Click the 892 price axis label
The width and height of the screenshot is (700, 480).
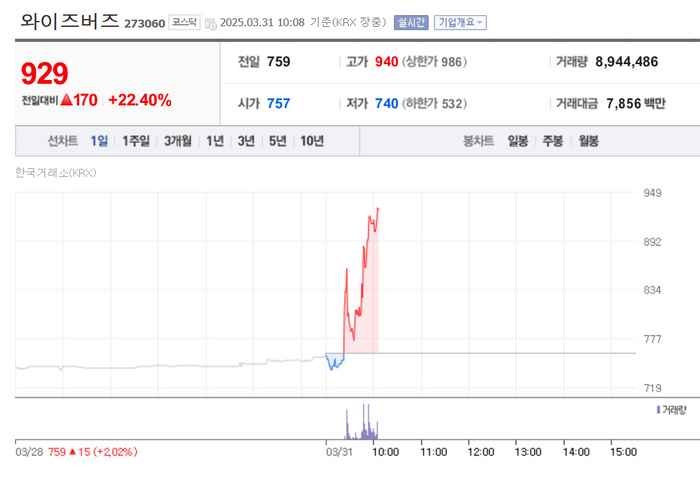click(652, 242)
